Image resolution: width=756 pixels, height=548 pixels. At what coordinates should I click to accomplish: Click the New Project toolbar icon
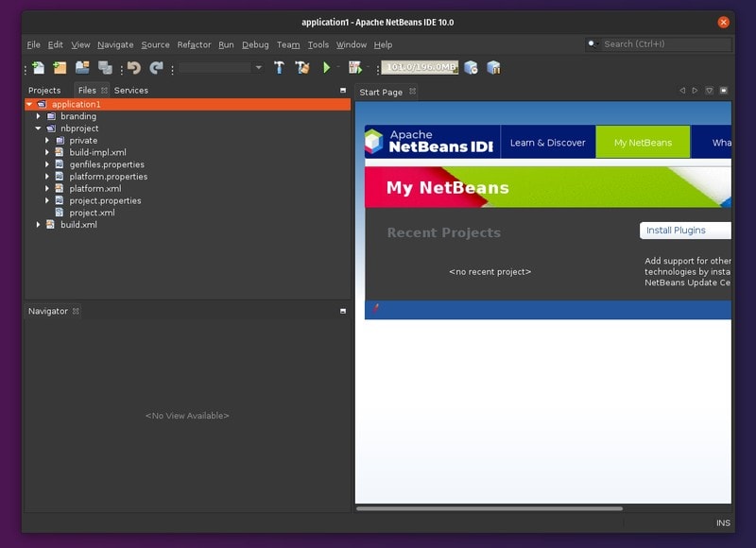pos(60,67)
